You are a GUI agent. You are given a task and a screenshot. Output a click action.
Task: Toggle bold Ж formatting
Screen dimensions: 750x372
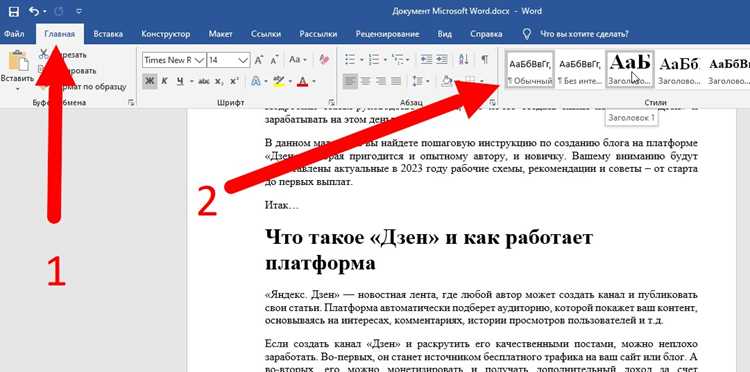pyautogui.click(x=149, y=81)
